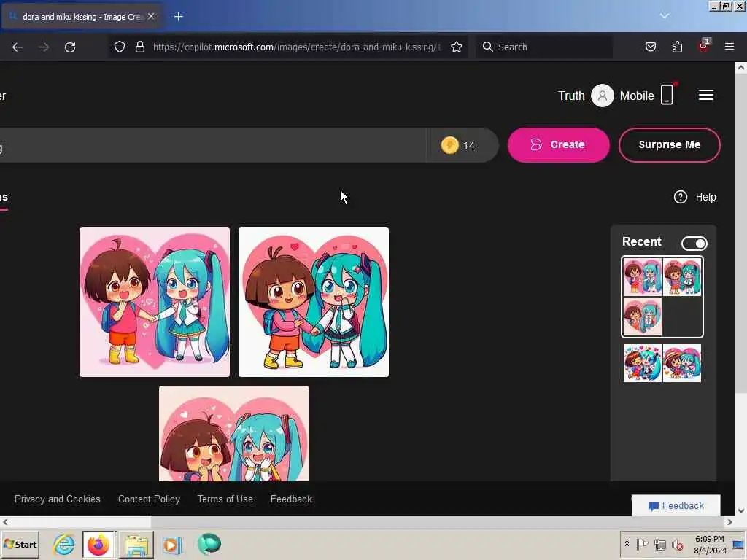Open the muted volume tray icon
Image resolution: width=747 pixels, height=560 pixels.
(x=677, y=544)
